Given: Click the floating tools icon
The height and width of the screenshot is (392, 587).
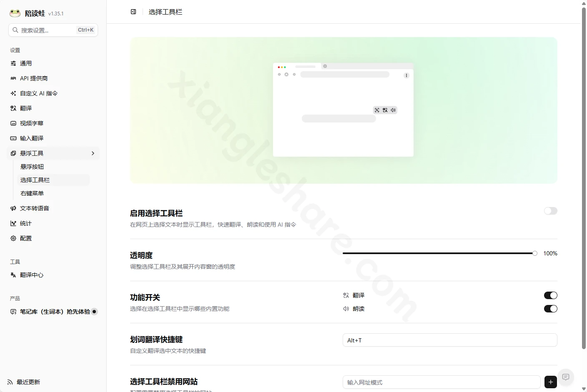Looking at the screenshot, I should tap(13, 153).
